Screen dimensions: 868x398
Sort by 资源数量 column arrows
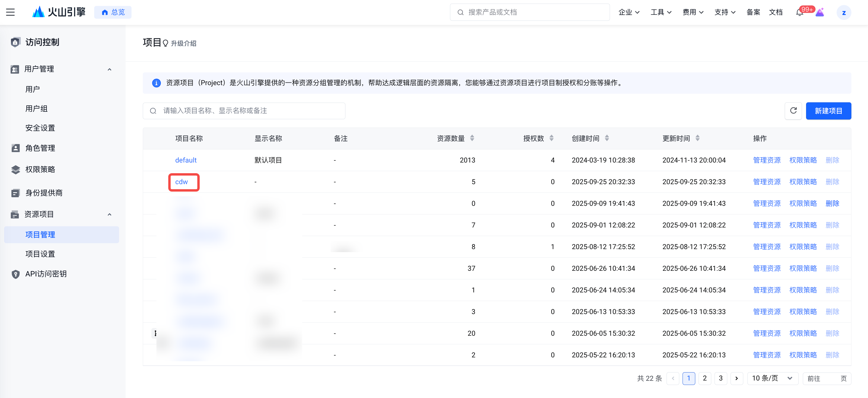click(x=472, y=138)
